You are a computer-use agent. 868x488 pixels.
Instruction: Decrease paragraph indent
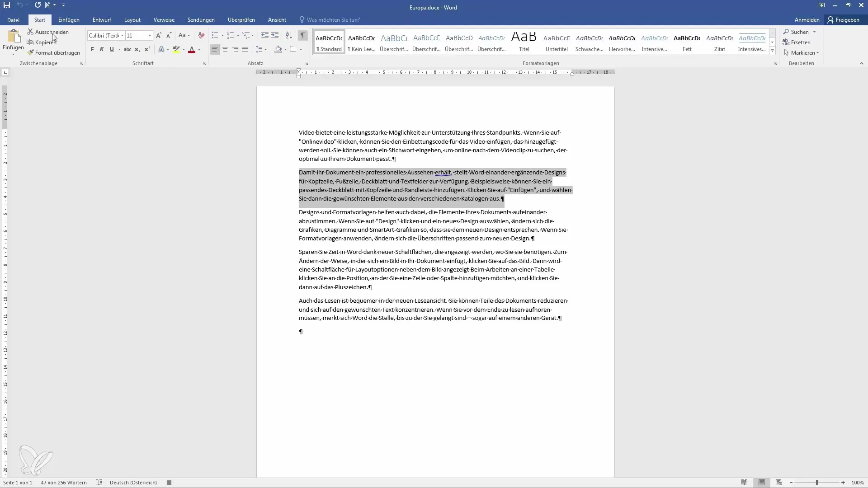[265, 35]
